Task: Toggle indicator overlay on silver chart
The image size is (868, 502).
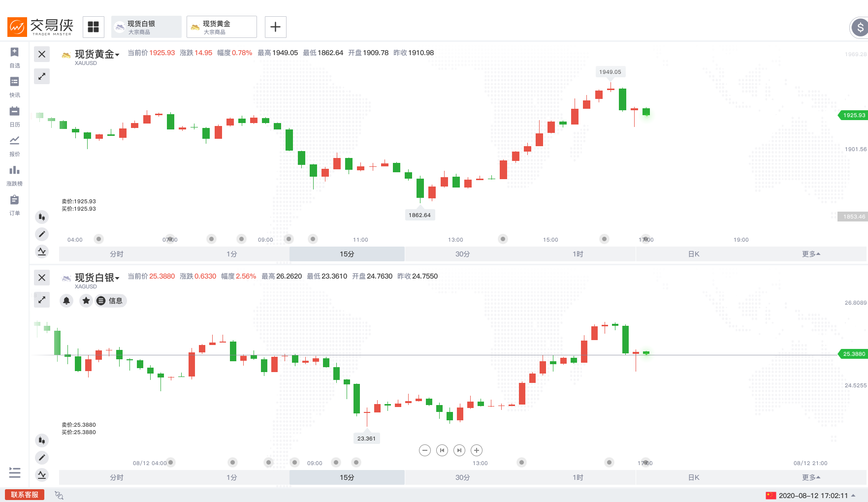Action: tap(42, 475)
